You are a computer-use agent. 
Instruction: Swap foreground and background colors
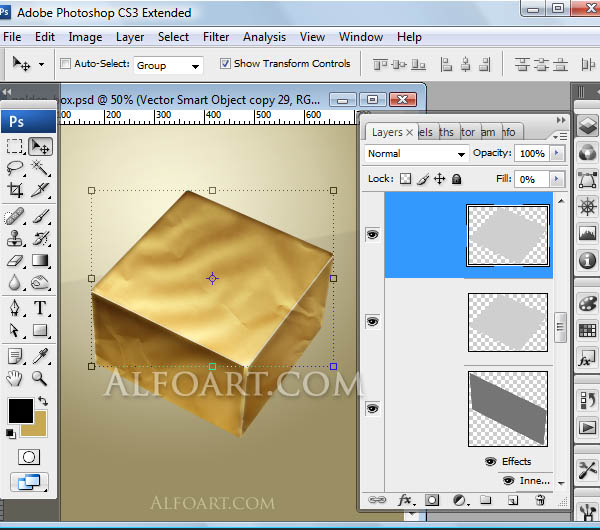point(43,401)
